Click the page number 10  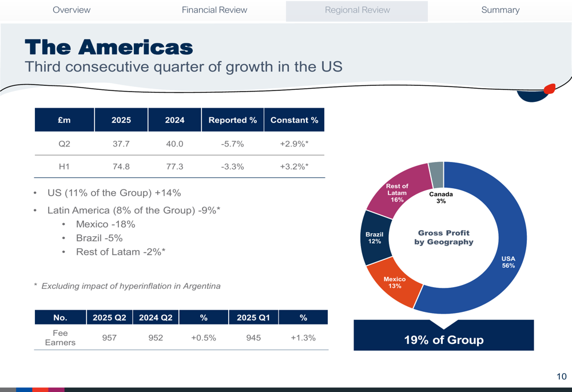pyautogui.click(x=561, y=376)
